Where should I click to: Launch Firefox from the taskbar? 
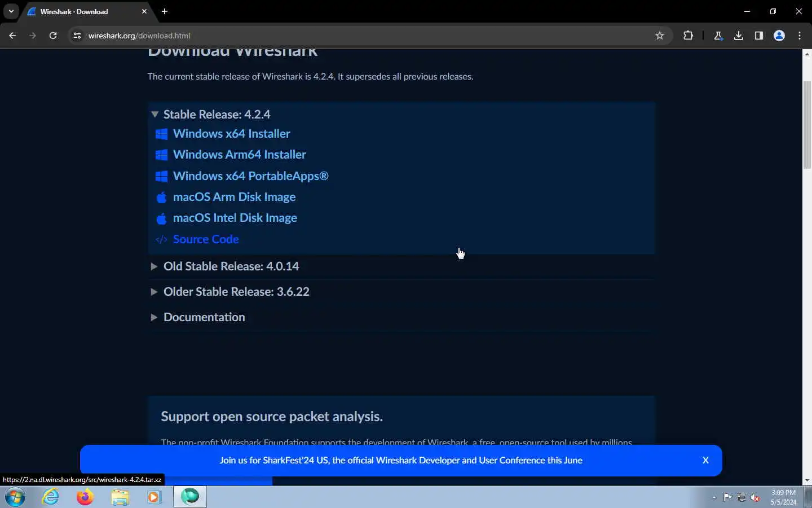(85, 497)
